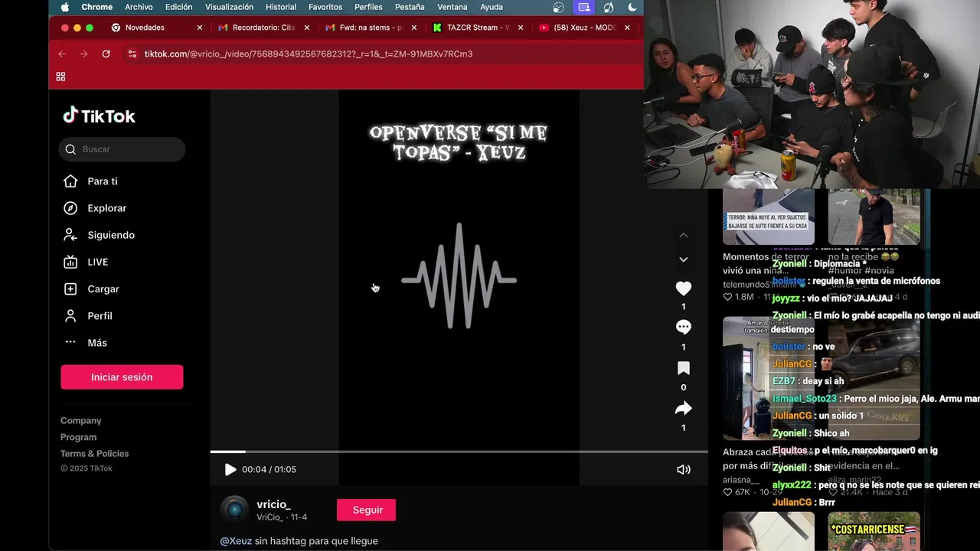Open the Apple menu
Screen dimensions: 980x551
tap(65, 7)
